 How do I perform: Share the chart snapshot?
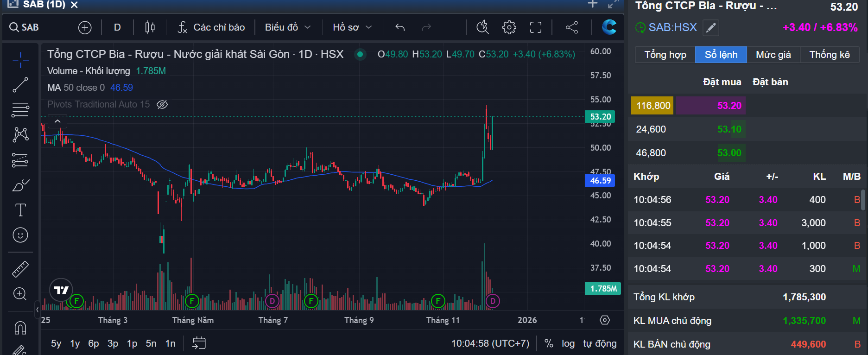point(572,27)
